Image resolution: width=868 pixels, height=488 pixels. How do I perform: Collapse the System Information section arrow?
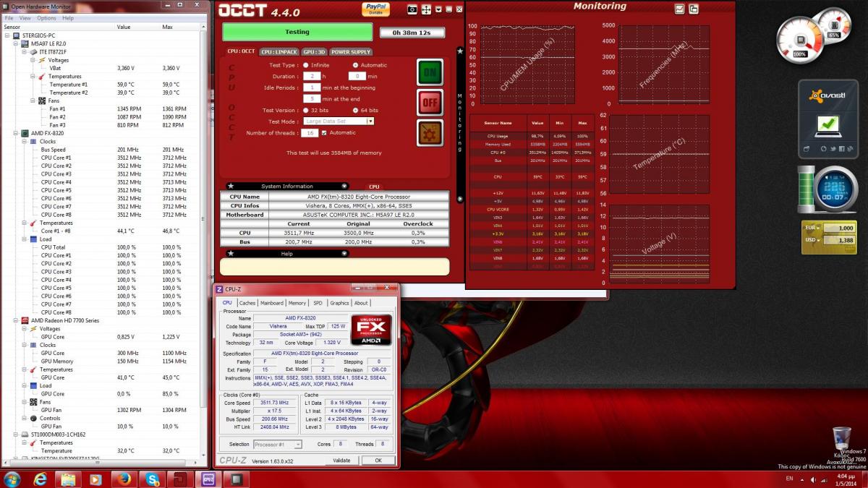344,186
